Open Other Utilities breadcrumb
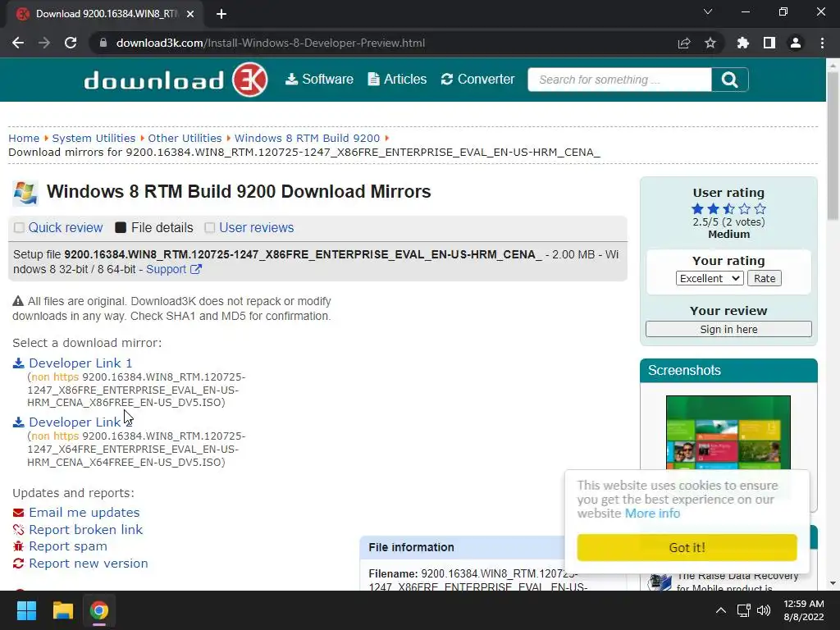Image resolution: width=840 pixels, height=630 pixels. (185, 138)
